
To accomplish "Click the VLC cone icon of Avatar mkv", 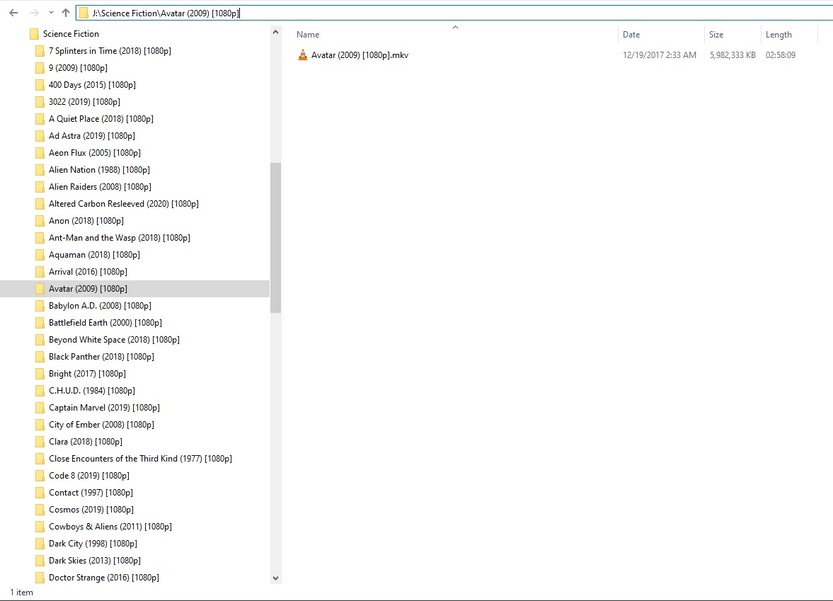I will point(302,55).
